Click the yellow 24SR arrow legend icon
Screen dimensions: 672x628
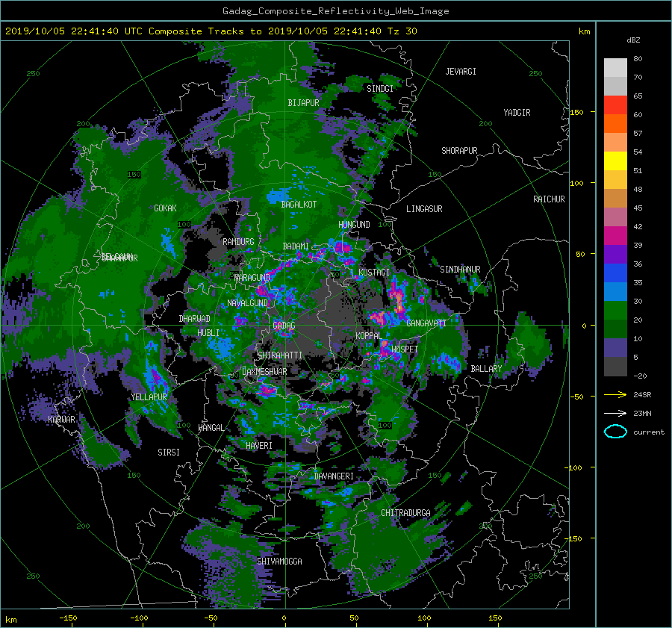pyautogui.click(x=615, y=394)
